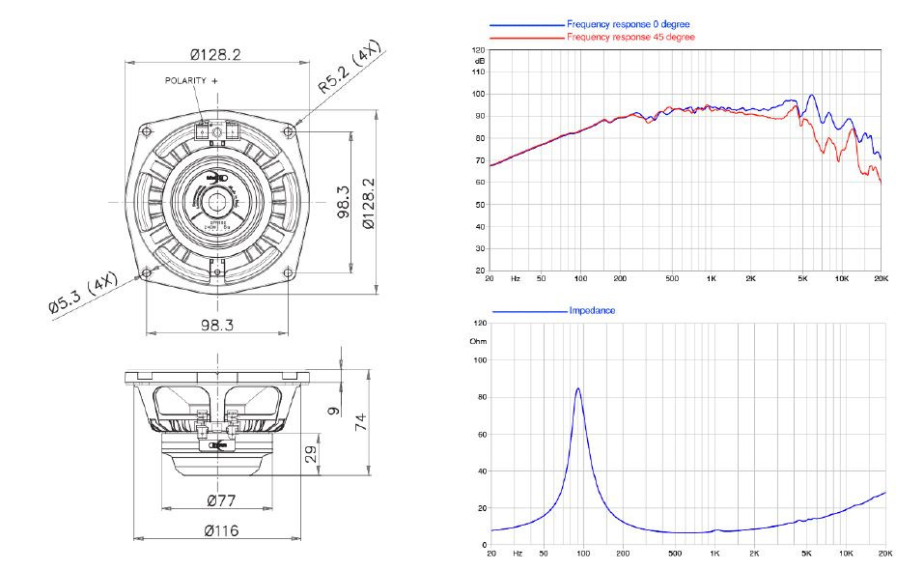Click the 110 tick on the frequency response y-axis

(x=479, y=71)
